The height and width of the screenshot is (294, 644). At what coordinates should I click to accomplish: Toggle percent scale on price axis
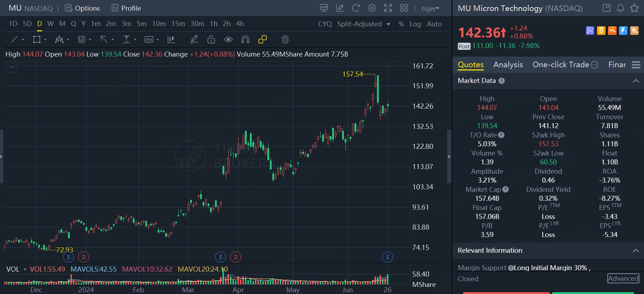point(401,24)
